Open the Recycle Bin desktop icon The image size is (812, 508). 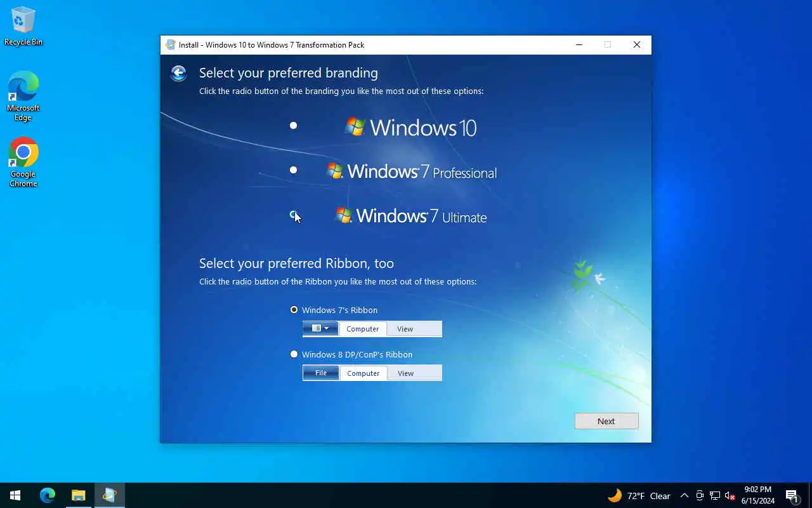23,26
